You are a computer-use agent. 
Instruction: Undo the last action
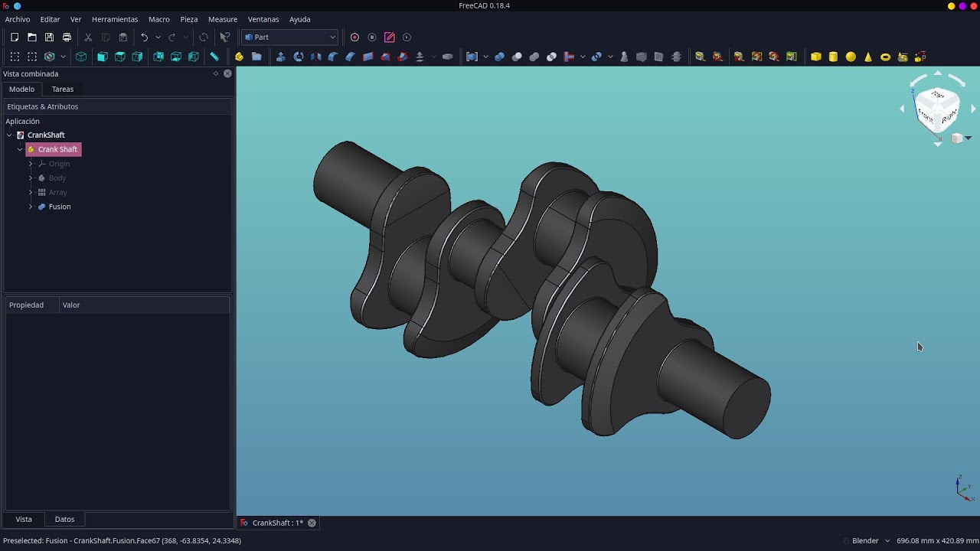coord(144,37)
